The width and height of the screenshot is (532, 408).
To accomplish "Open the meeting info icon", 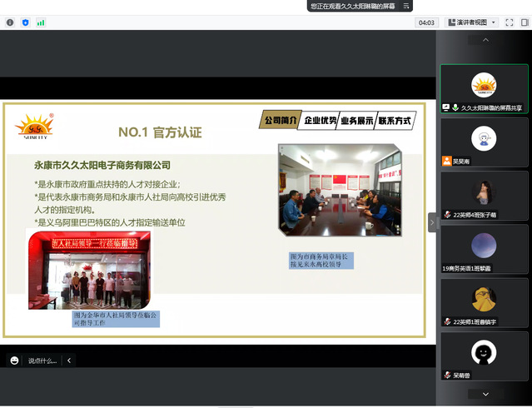I will click(x=10, y=22).
